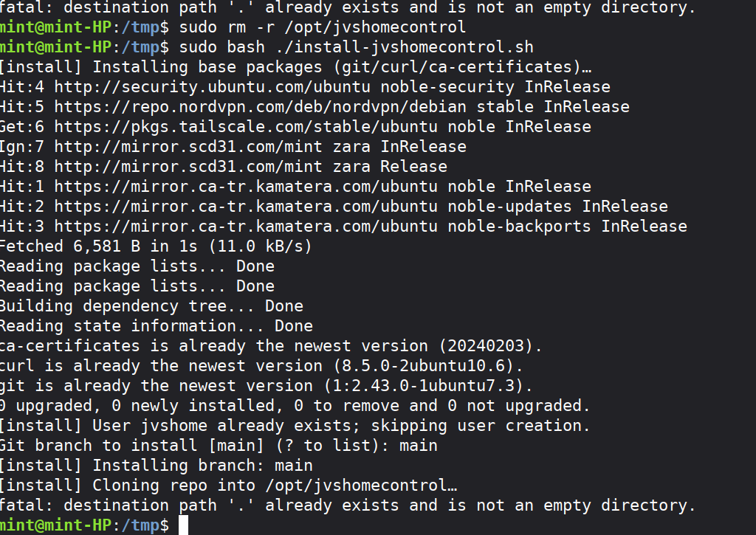Screen dimensions: 756x535
Task: Click the cursor block at the last prompt
Action: [184, 525]
